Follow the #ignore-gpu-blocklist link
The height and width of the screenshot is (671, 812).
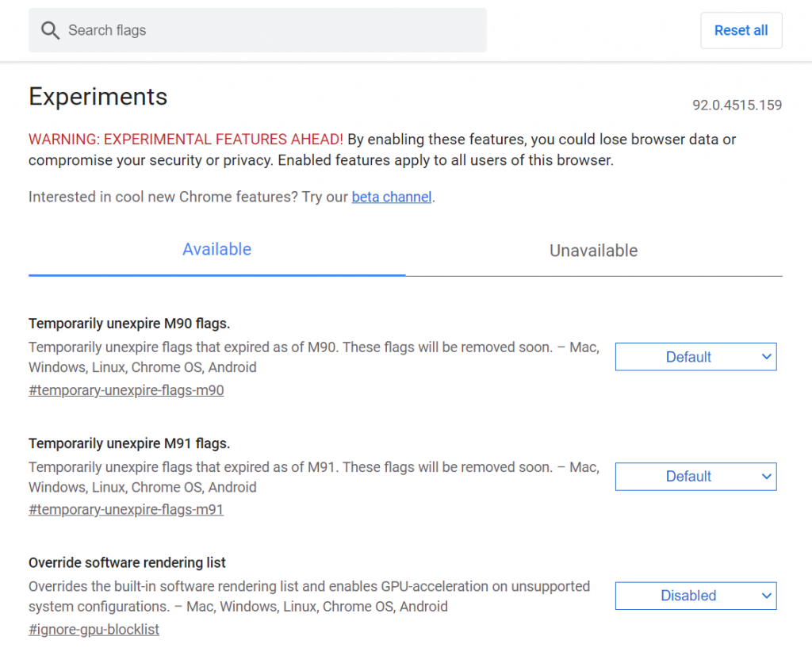click(94, 629)
